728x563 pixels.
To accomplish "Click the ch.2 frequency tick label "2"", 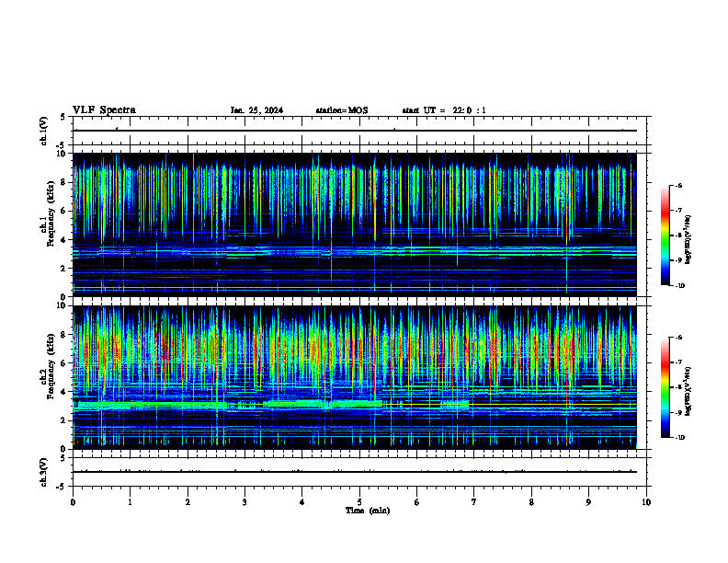I will pyautogui.click(x=63, y=421).
